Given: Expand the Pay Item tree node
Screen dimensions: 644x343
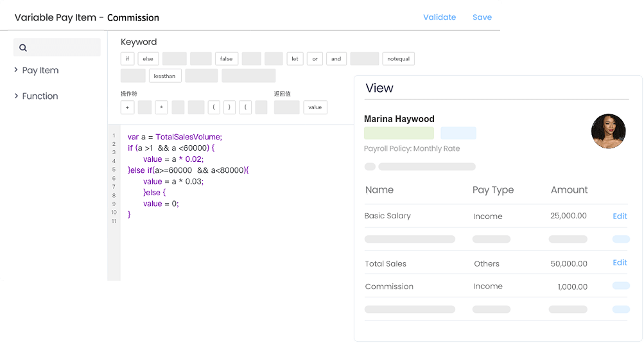Looking at the screenshot, I should [x=16, y=70].
